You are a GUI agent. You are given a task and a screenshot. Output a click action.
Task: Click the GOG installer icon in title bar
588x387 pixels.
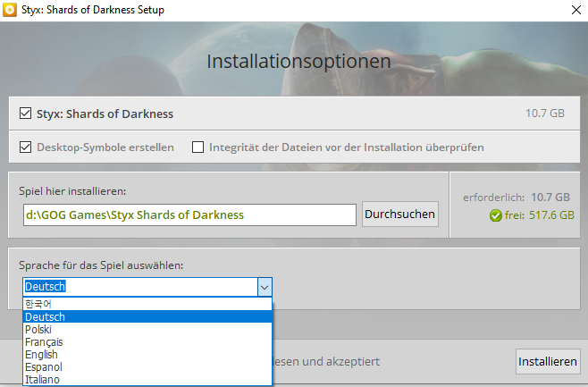click(9, 10)
